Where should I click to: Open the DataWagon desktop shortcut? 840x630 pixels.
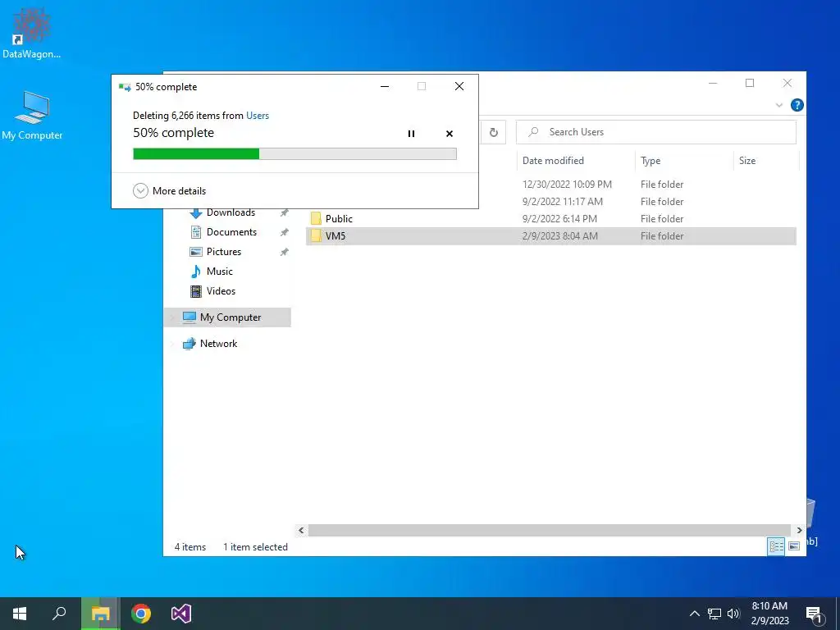[x=32, y=33]
